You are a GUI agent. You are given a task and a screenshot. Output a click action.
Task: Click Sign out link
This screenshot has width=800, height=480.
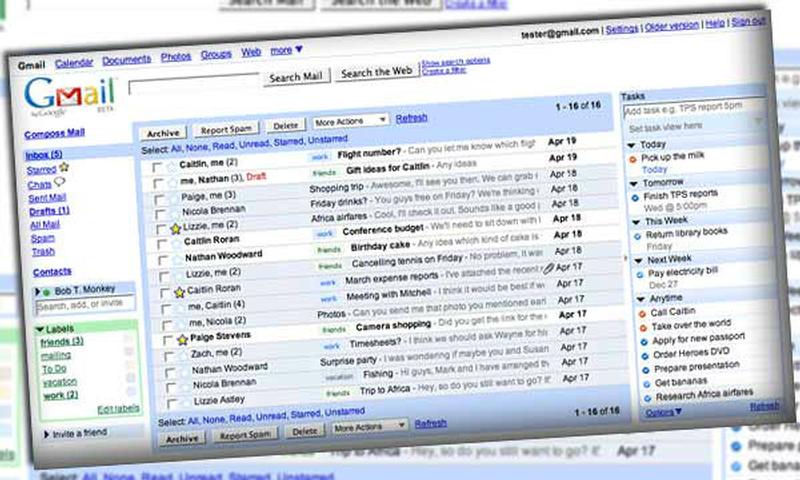[748, 22]
